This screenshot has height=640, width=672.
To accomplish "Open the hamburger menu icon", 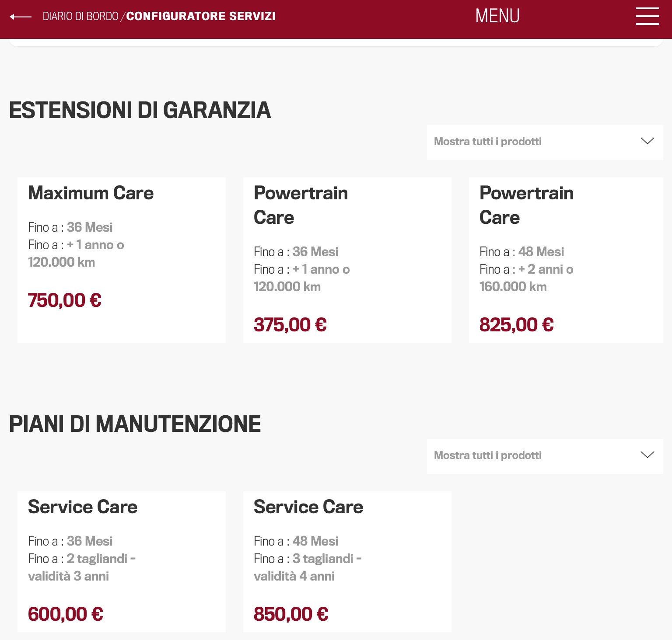I will pyautogui.click(x=647, y=16).
